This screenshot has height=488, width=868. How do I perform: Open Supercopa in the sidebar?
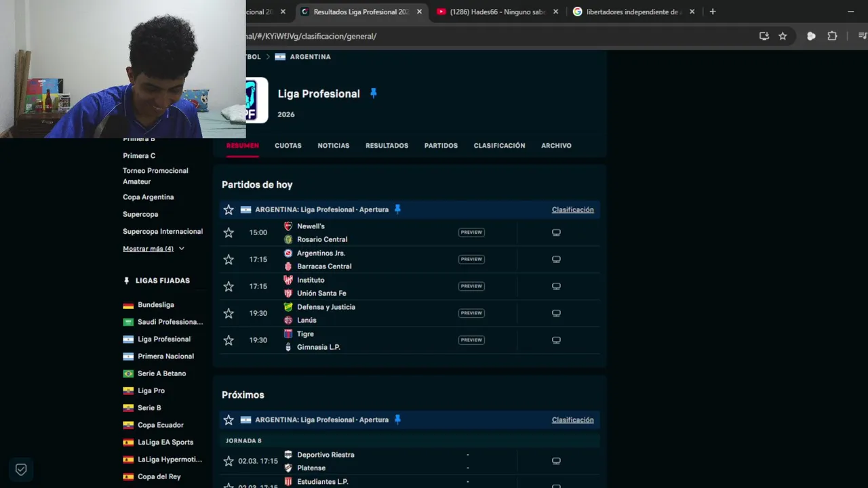[x=140, y=214]
